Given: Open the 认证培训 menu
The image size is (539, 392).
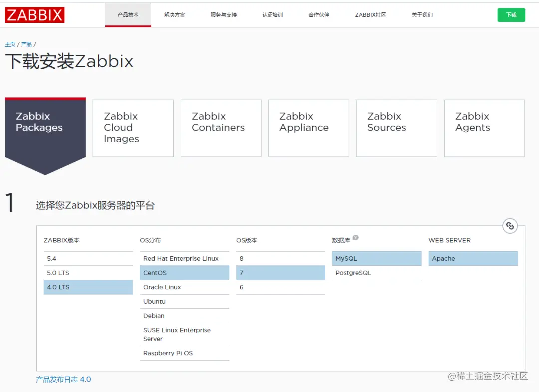Looking at the screenshot, I should (272, 15).
